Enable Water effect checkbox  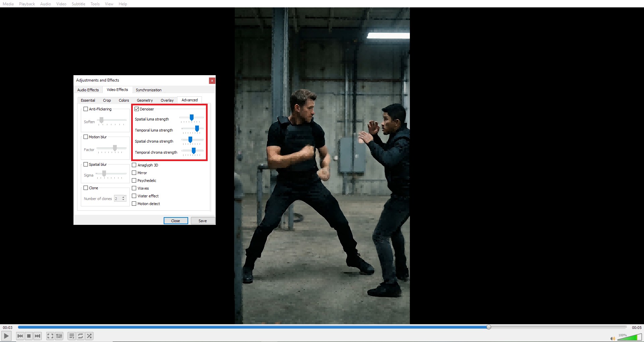pos(134,196)
